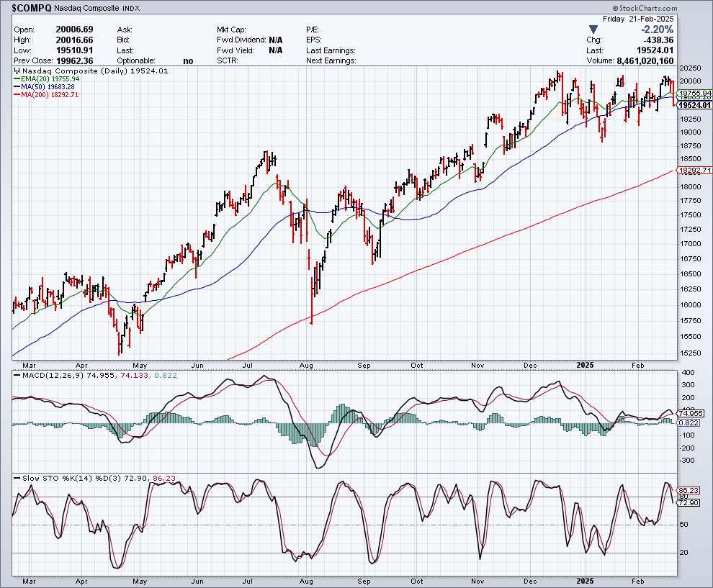Click the date "Friday 21-Feb-2025"
713x588 pixels.
coord(638,19)
